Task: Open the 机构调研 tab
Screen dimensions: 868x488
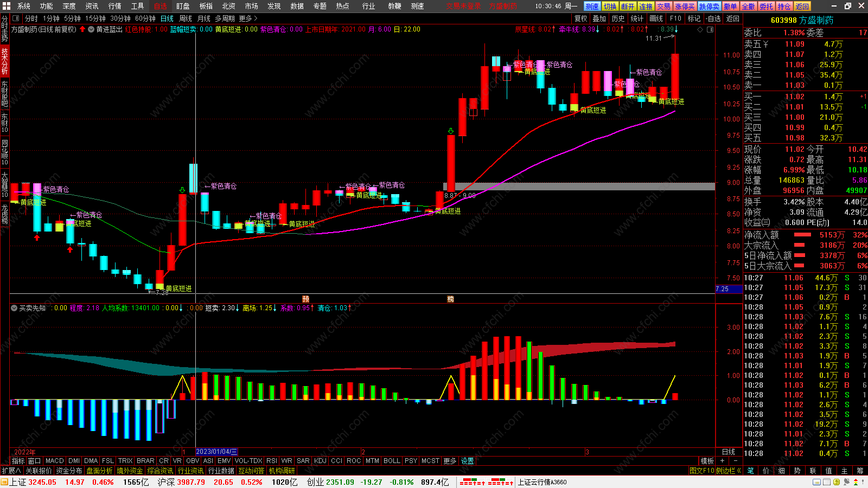Action: [282, 471]
